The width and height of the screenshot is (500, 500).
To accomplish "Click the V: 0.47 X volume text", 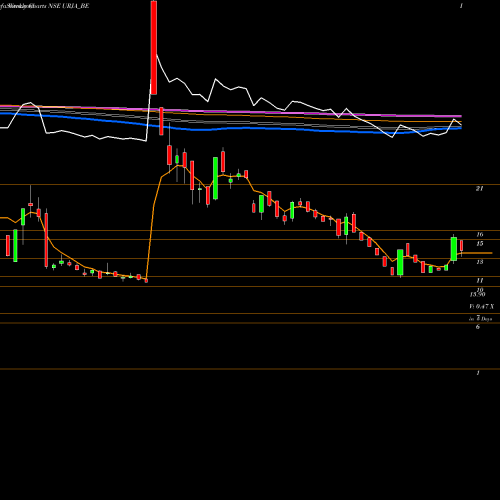I will (482, 307).
